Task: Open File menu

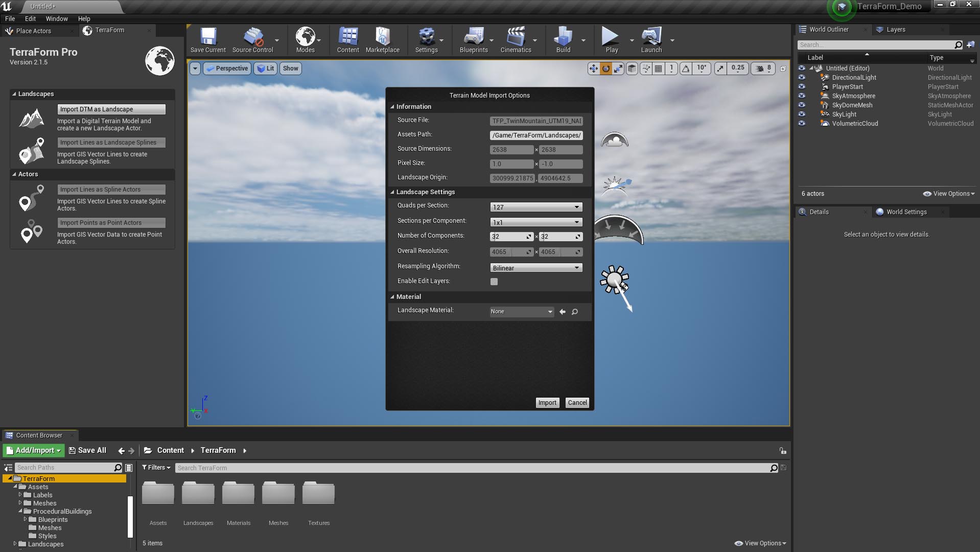Action: click(x=10, y=18)
